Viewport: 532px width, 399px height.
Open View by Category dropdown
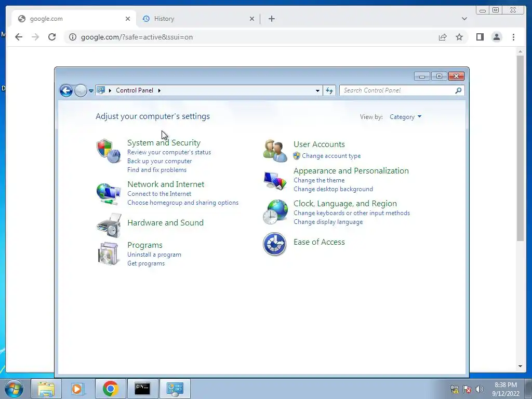(x=405, y=117)
